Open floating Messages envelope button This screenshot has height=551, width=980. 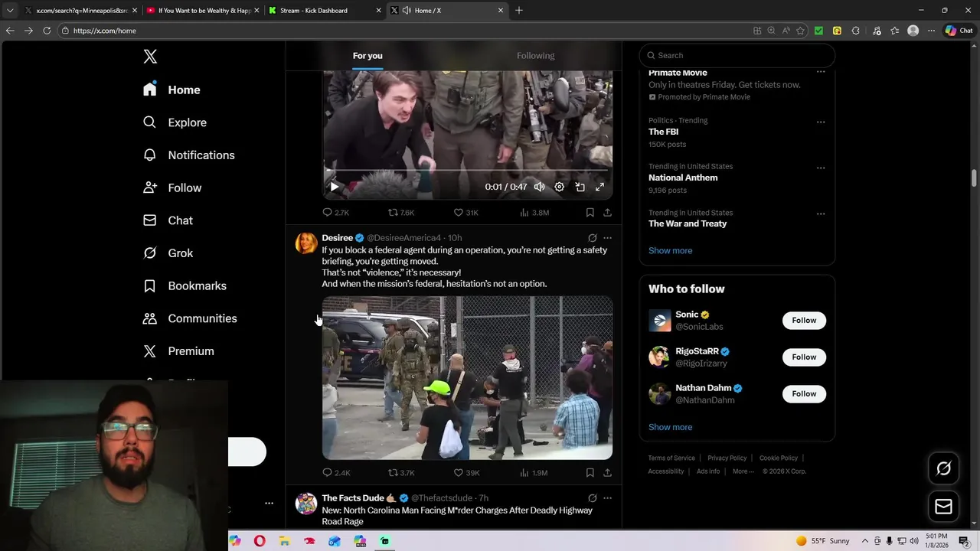coord(943,507)
